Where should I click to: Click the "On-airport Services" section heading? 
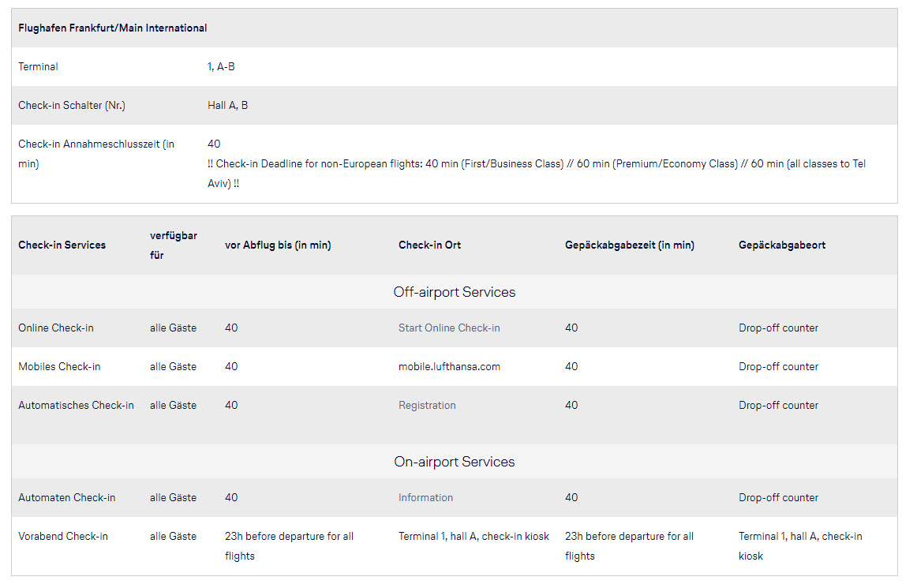coord(454,462)
